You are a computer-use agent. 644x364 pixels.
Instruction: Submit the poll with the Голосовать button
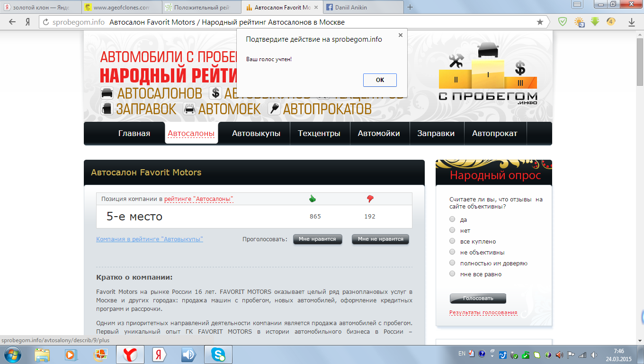click(478, 299)
